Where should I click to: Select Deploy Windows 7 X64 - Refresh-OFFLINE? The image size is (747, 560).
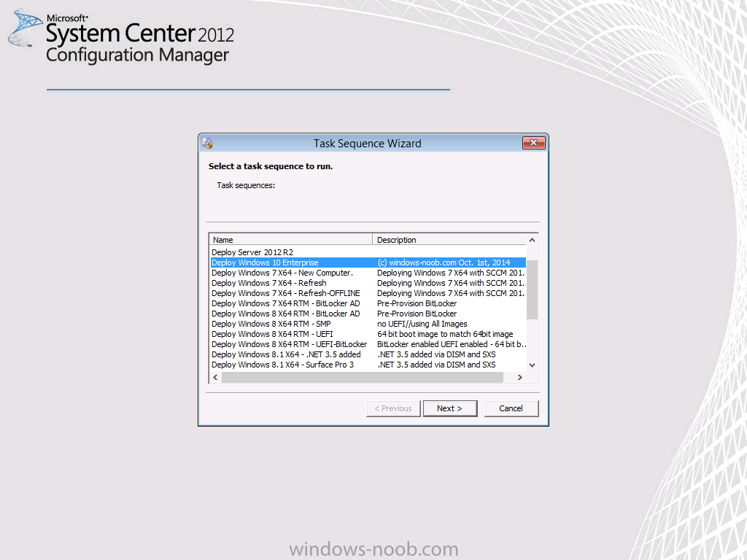click(368, 293)
